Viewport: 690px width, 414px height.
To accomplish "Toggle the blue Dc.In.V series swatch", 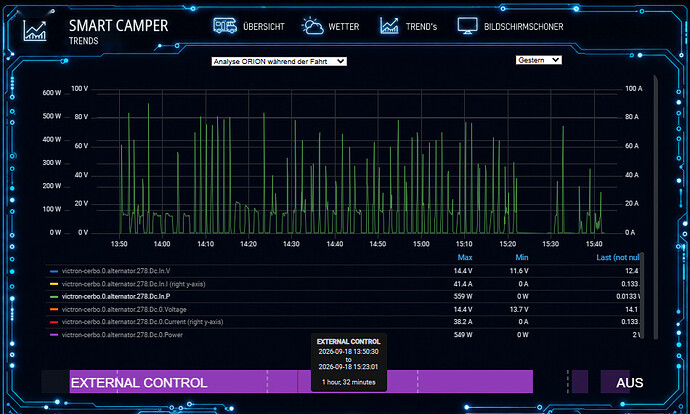I will coord(55,271).
